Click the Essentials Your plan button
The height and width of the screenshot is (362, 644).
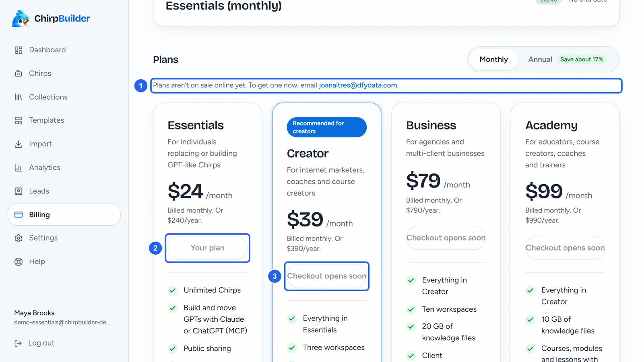[x=208, y=248]
